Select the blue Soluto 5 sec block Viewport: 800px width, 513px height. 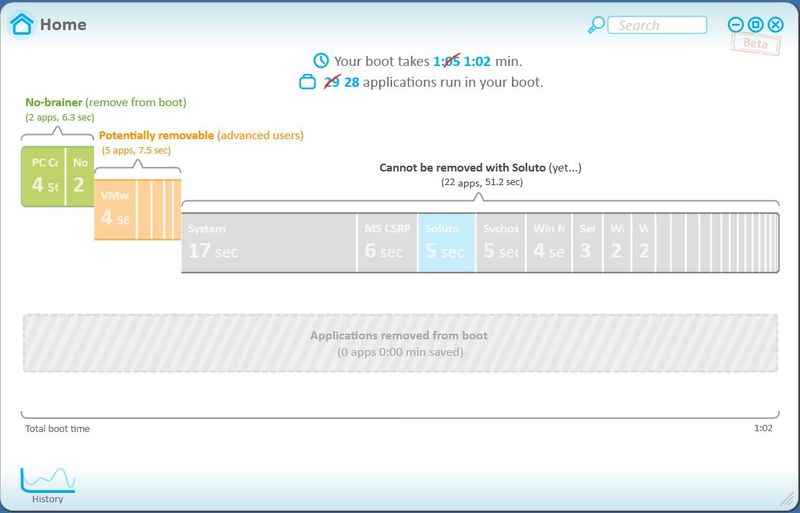click(446, 243)
